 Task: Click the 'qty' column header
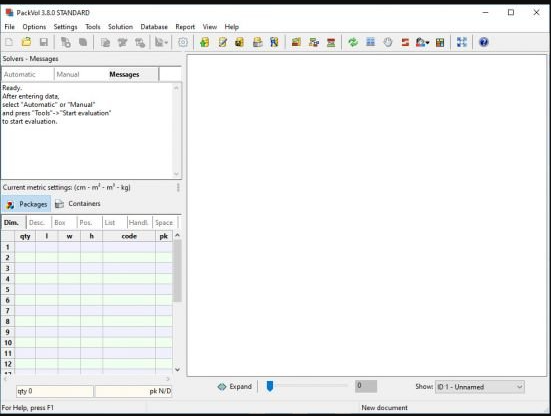(x=25, y=236)
